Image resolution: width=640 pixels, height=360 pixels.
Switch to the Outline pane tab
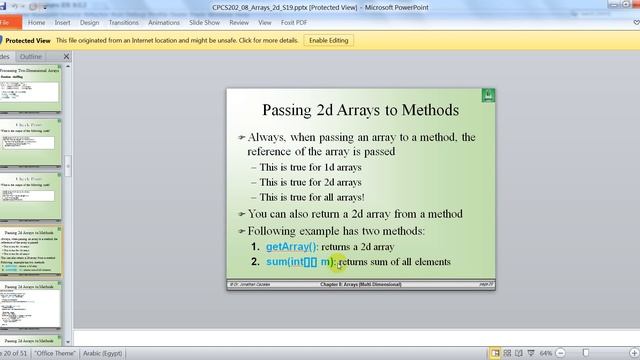(31, 57)
